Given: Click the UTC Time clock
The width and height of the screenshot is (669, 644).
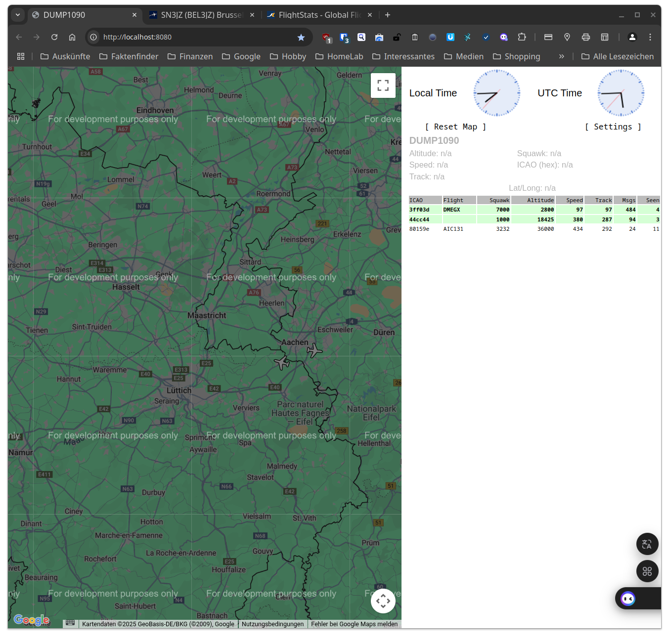Looking at the screenshot, I should pyautogui.click(x=621, y=93).
